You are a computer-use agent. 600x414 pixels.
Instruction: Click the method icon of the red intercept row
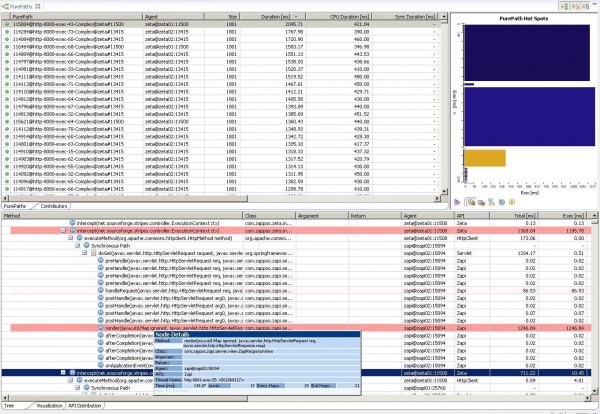pyautogui.click(x=72, y=230)
